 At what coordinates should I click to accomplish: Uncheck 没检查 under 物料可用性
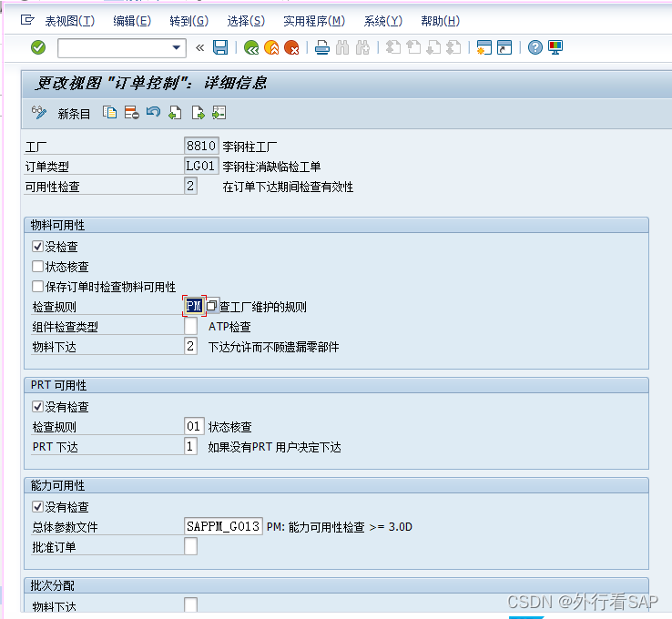[x=37, y=247]
